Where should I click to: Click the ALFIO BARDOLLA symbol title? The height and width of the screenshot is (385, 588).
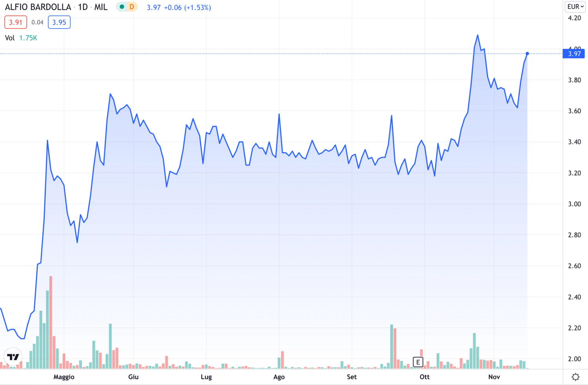[x=38, y=7]
